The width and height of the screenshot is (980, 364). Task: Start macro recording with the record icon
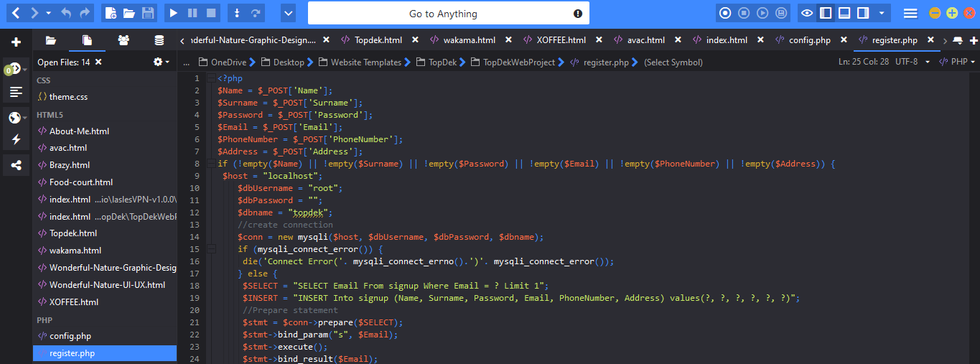(725, 13)
